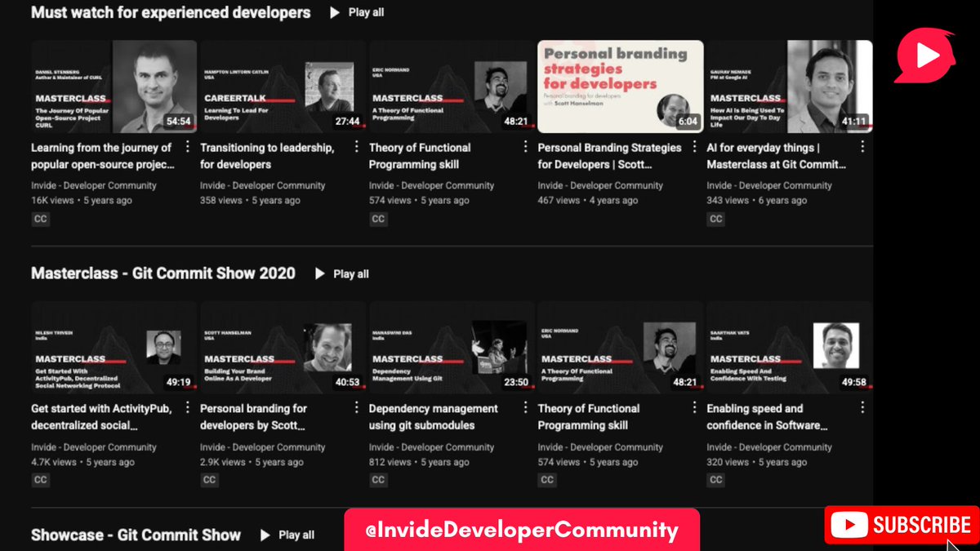Open options menu for Learning from the journey video

pyautogui.click(x=187, y=147)
